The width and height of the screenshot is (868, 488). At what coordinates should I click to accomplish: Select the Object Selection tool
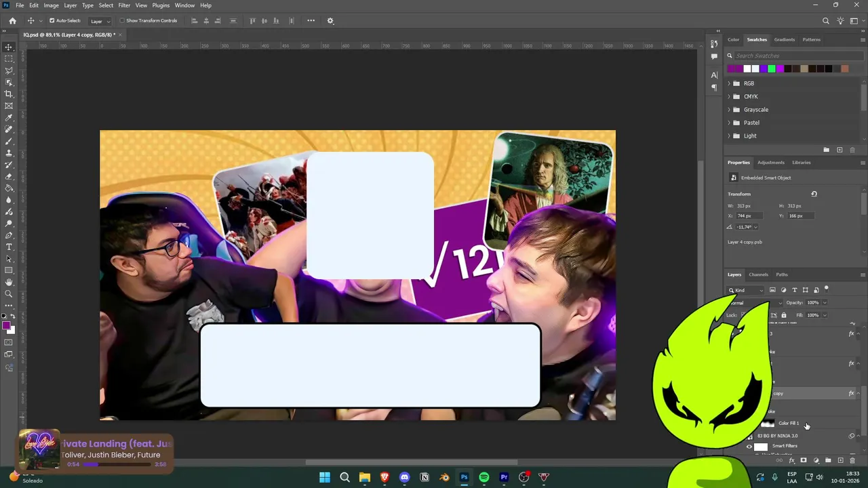pyautogui.click(x=9, y=82)
